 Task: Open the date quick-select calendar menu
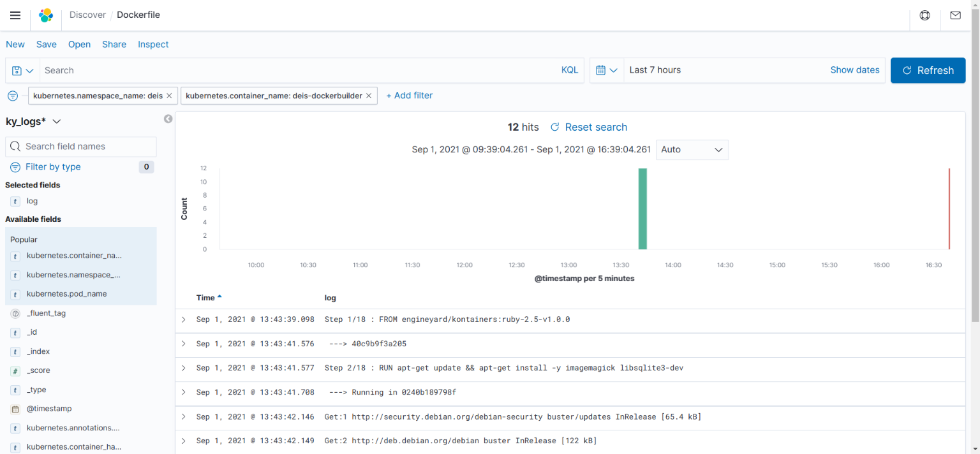pyautogui.click(x=607, y=70)
